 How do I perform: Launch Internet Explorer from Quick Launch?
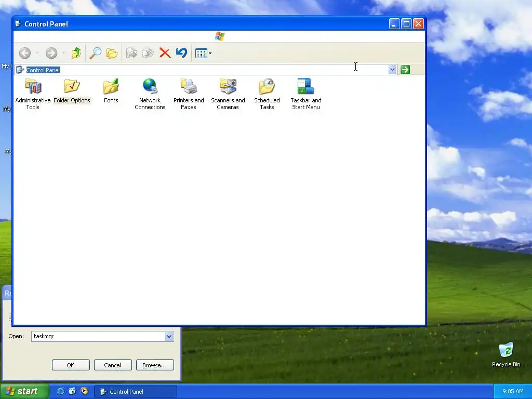(x=60, y=391)
